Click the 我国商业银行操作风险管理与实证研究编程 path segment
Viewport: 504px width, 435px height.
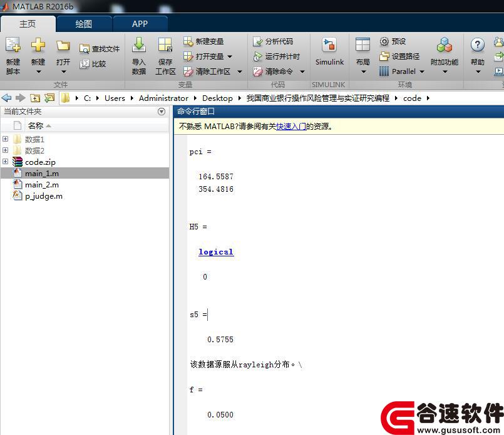[x=318, y=98]
